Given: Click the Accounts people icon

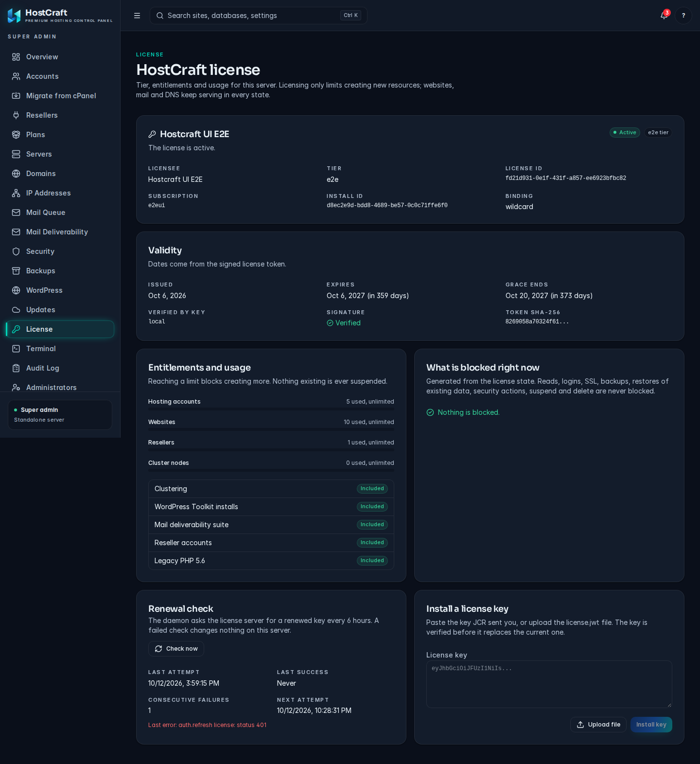Looking at the screenshot, I should pos(16,76).
